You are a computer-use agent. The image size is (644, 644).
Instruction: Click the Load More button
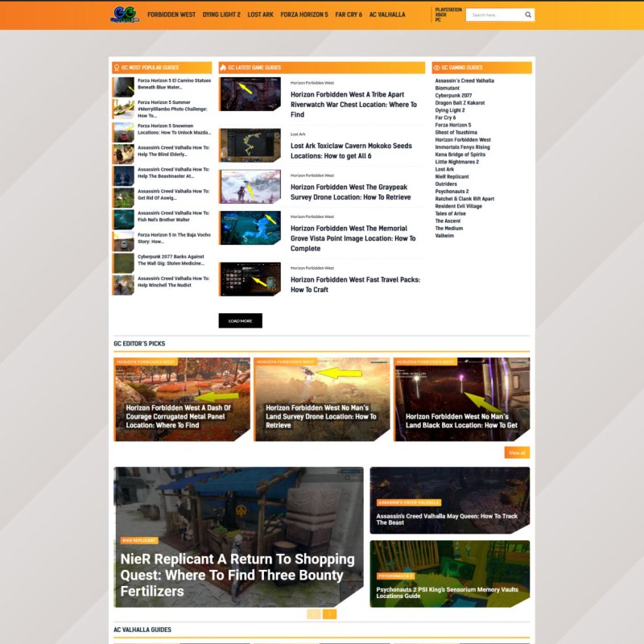tap(240, 320)
